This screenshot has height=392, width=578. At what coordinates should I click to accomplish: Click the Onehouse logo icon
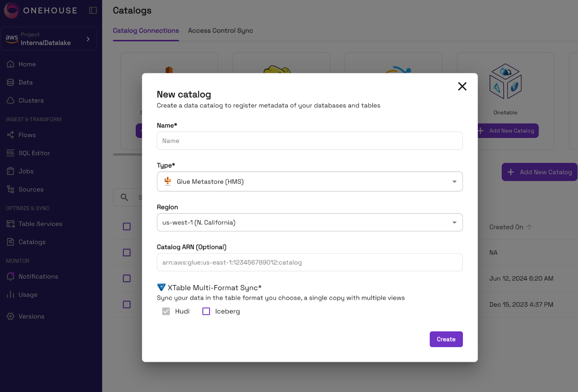(11, 10)
